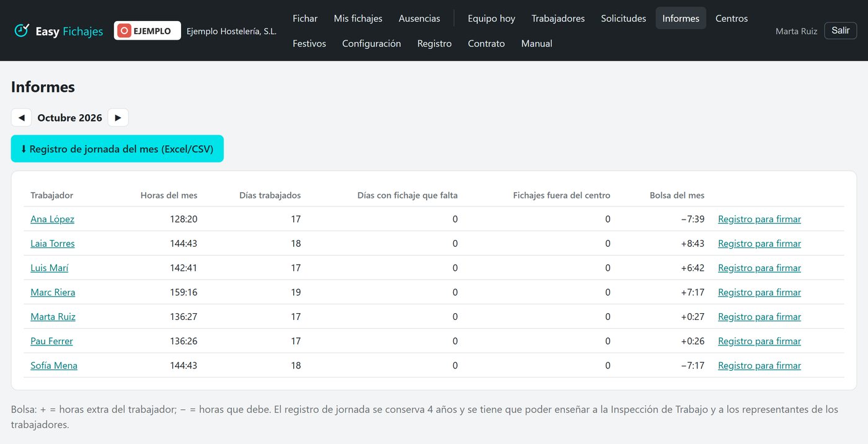
Task: Open Festivos in the navigation
Action: point(309,43)
